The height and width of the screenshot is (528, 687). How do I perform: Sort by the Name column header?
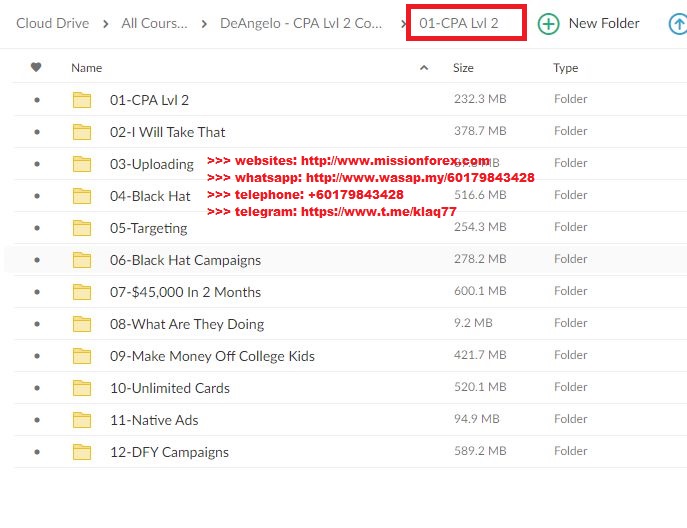point(86,68)
